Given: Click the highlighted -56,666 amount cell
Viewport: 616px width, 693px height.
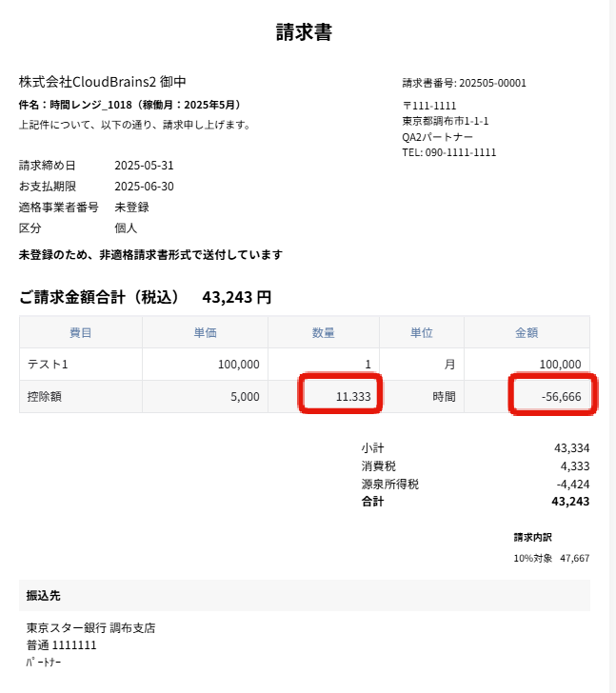Looking at the screenshot, I should pyautogui.click(x=553, y=396).
